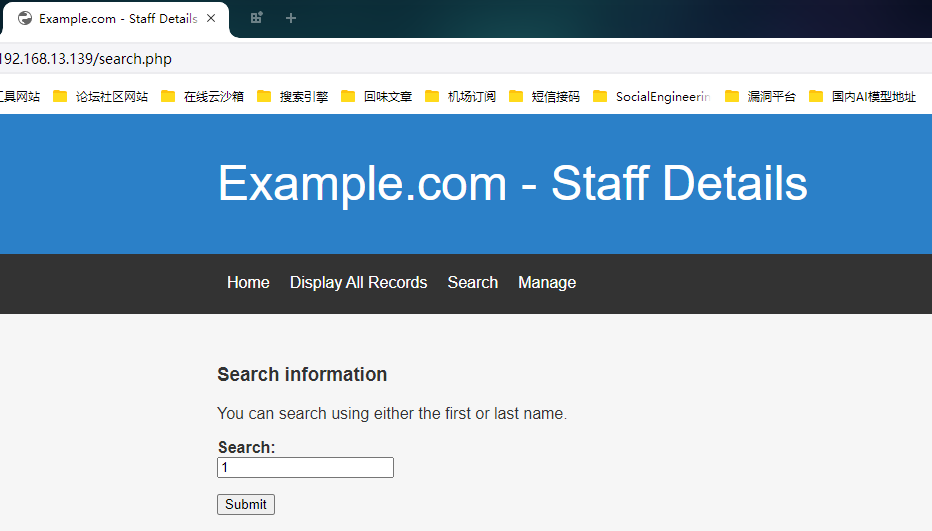Open the tab groups icon next to the tab

pos(256,18)
